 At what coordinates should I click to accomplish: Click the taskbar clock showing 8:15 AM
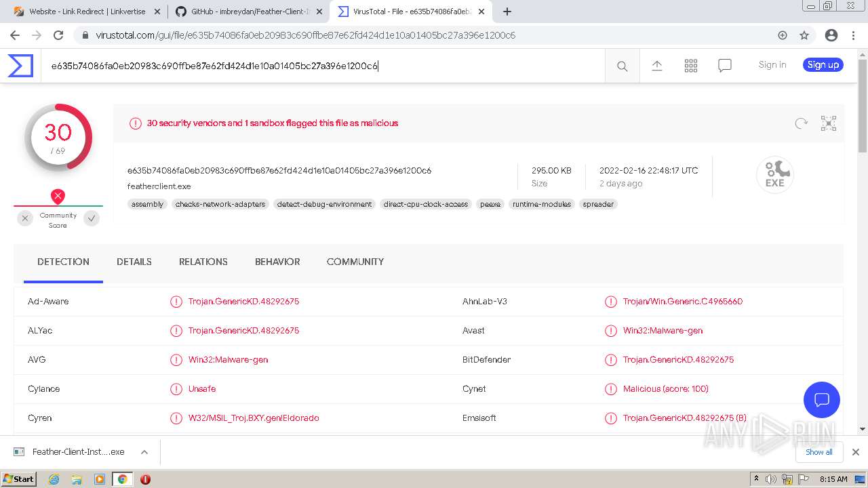pos(833,479)
